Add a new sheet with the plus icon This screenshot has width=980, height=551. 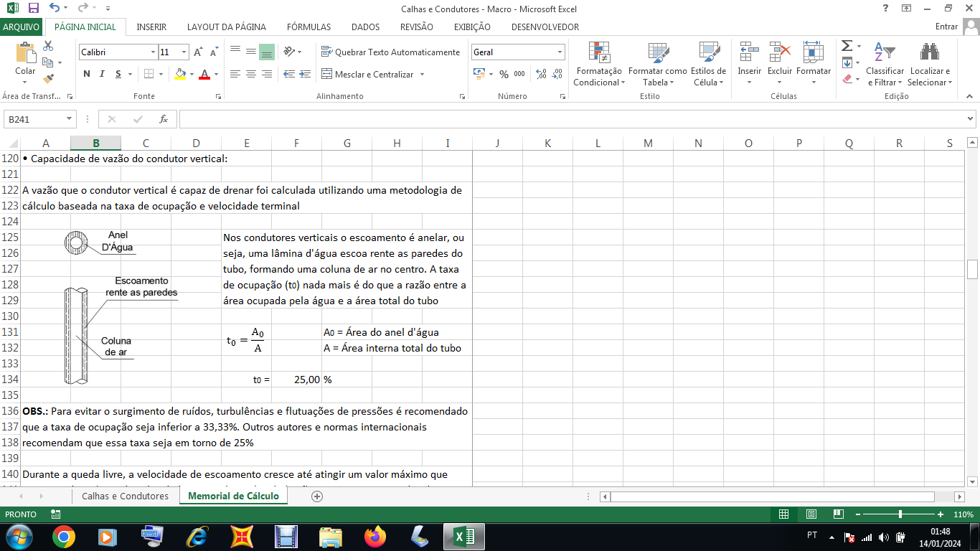pyautogui.click(x=317, y=496)
